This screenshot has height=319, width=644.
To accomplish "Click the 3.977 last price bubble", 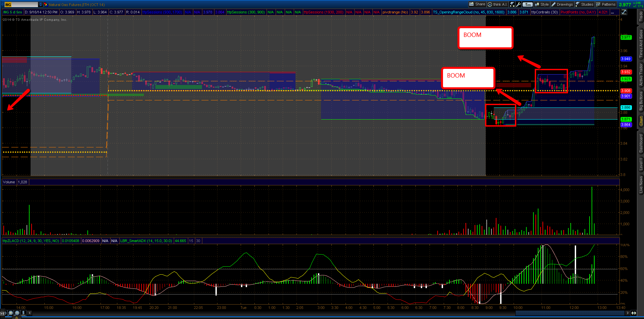I will 626,37.
